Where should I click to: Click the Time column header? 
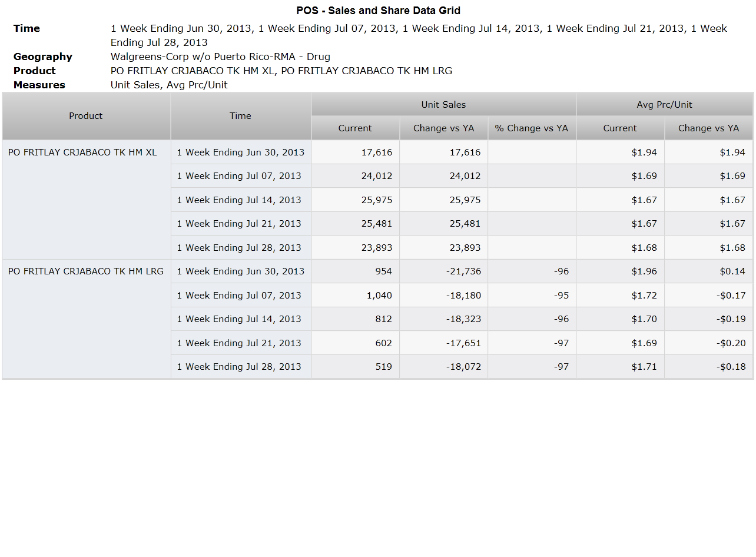point(240,116)
